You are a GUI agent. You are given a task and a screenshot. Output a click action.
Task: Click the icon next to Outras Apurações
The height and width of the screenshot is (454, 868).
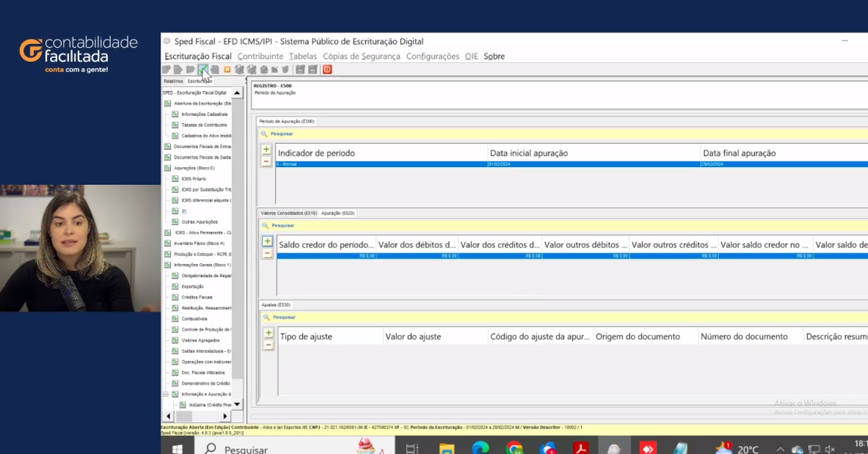175,222
